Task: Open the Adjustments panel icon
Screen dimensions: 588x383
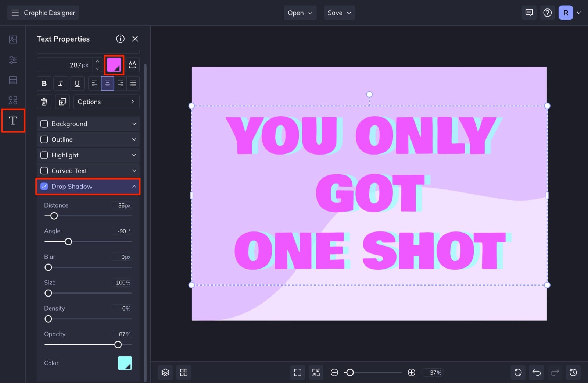Action: click(13, 60)
